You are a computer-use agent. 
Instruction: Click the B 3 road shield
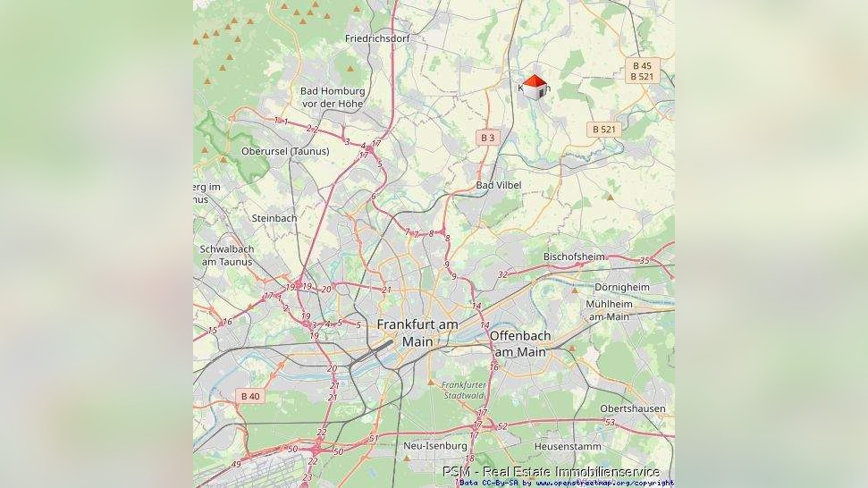[488, 138]
